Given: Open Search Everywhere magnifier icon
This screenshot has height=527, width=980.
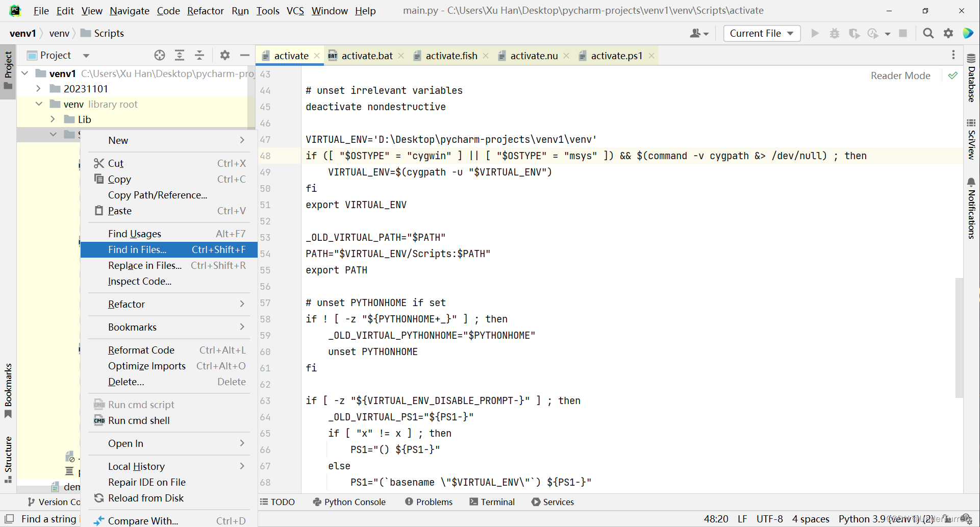Looking at the screenshot, I should click(x=928, y=33).
